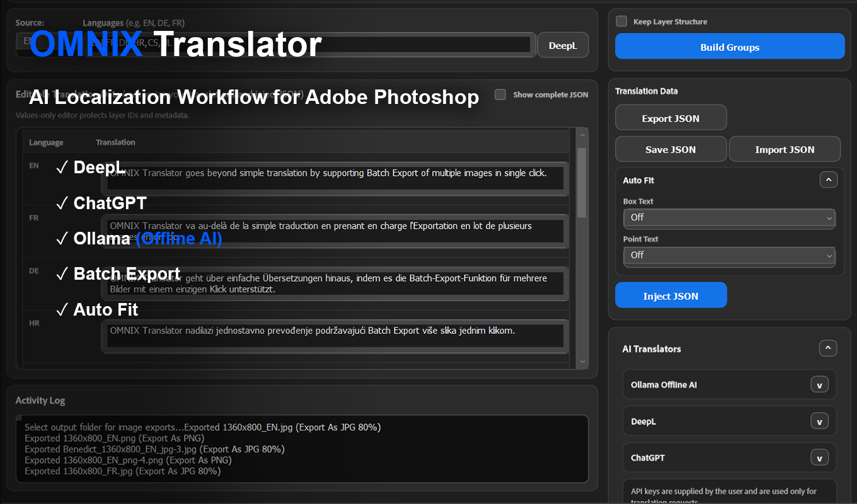The height and width of the screenshot is (504, 857).
Task: Click the Import JSON button
Action: pyautogui.click(x=785, y=149)
